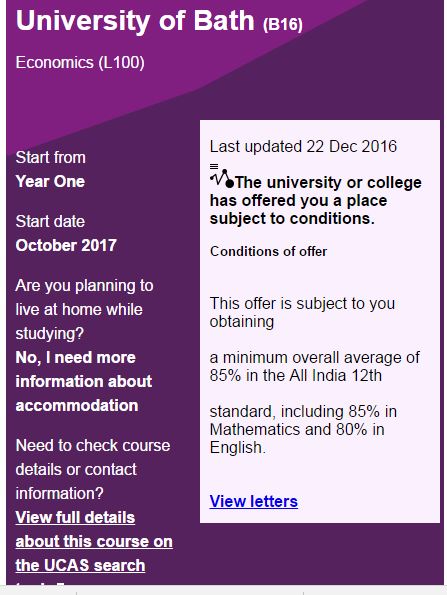Click the need more information about accommodation answer
447x595 pixels.
84,381
